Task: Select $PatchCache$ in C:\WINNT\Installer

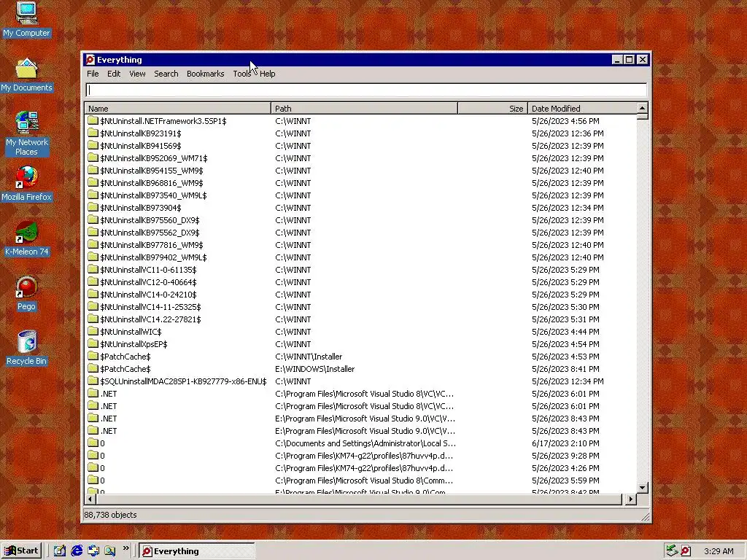Action: [x=125, y=356]
